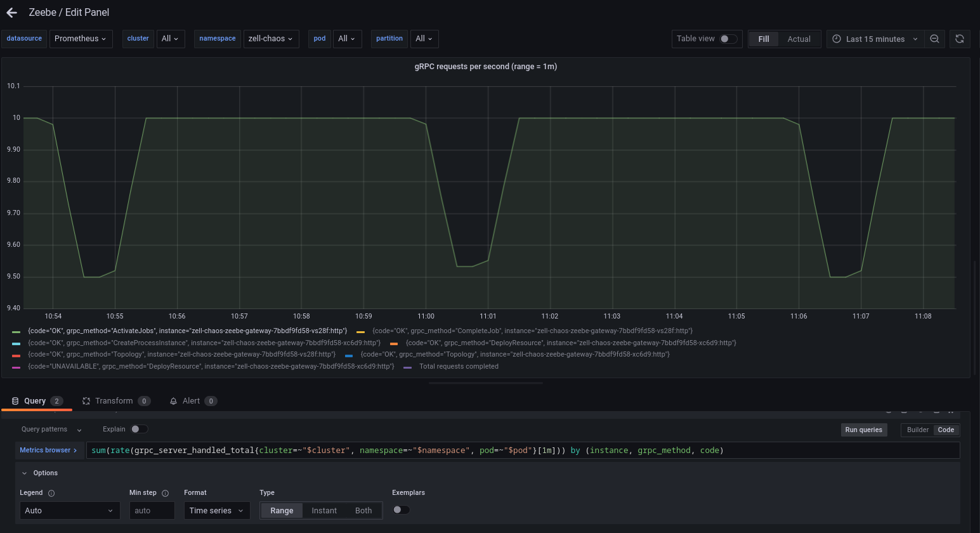
Task: Click the Run queries button
Action: click(863, 430)
